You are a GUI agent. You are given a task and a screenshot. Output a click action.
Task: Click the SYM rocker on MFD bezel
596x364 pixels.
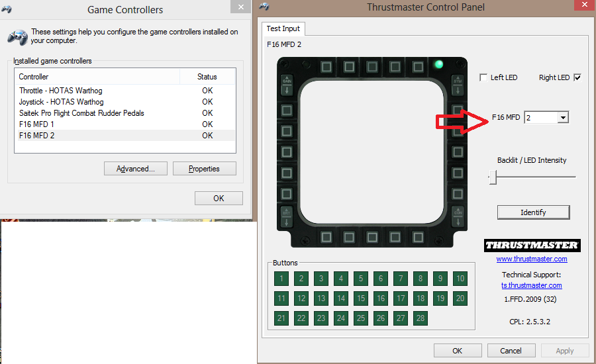point(458,85)
